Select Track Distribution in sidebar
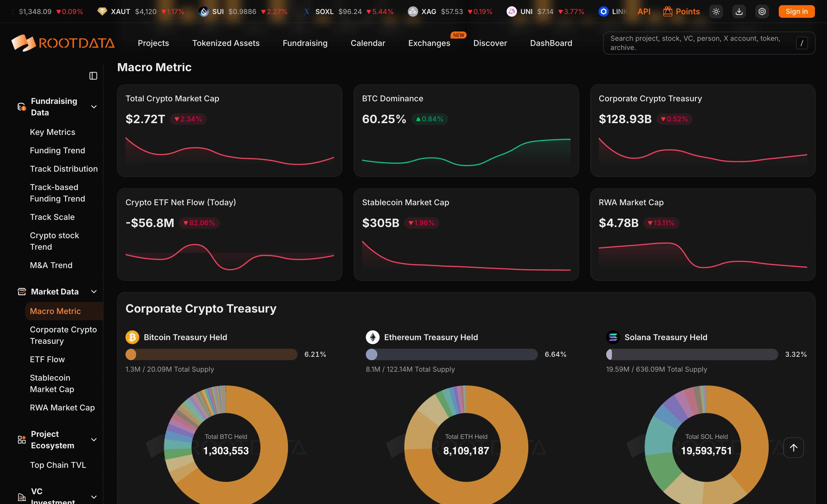 click(64, 169)
